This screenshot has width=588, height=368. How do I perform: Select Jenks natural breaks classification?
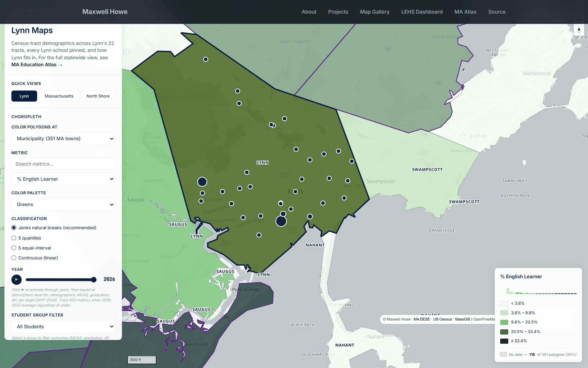coord(14,228)
